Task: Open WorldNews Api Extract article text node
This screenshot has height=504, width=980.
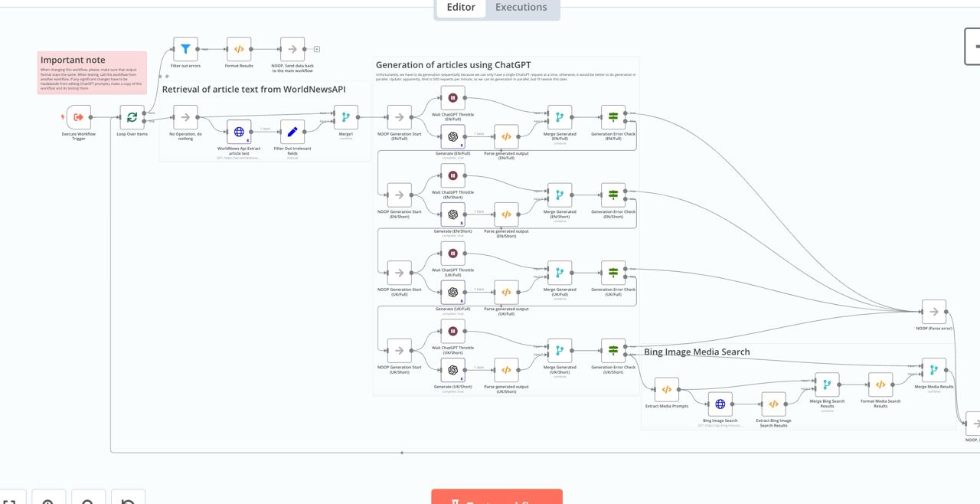Action: [239, 132]
